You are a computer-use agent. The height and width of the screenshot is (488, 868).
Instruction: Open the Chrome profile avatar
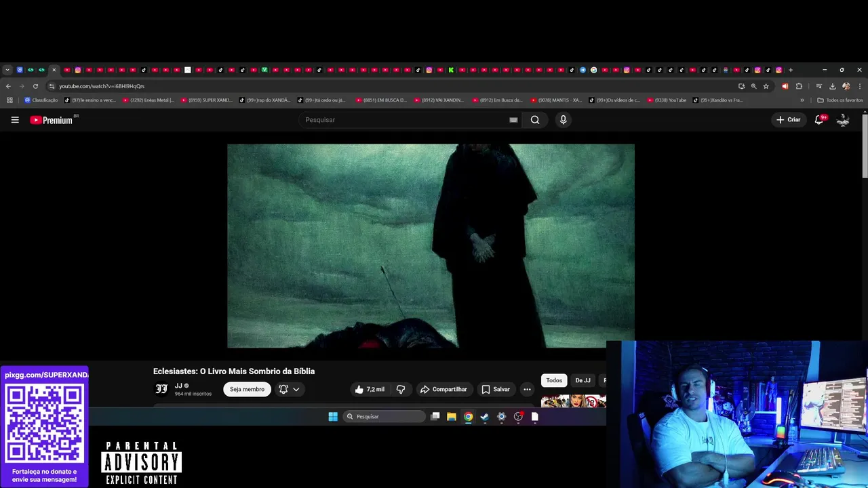coord(846,86)
